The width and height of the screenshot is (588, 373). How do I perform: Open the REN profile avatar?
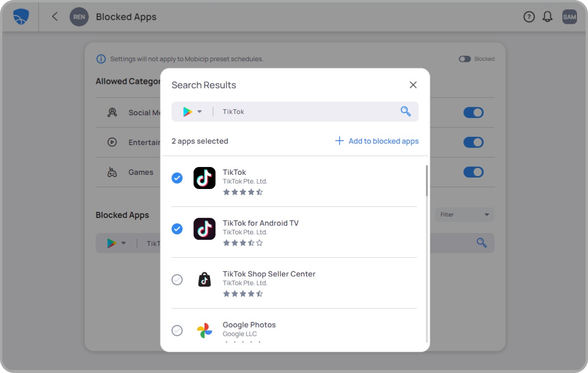click(79, 17)
